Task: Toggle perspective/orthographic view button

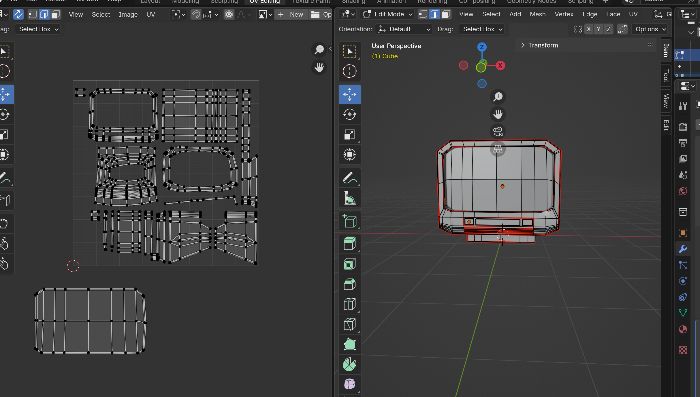Action: coord(498,149)
